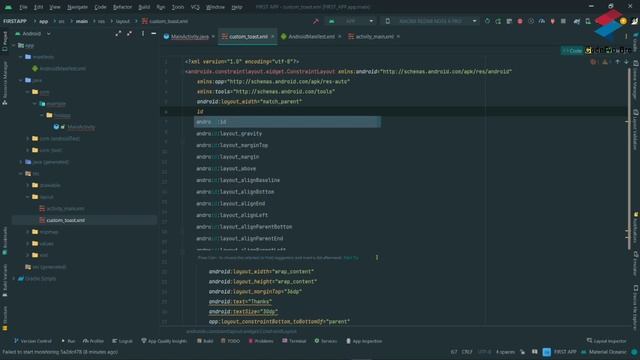This screenshot has height=360, width=640.
Task: Jump to next highlighted error arrow
Action: click(626, 62)
